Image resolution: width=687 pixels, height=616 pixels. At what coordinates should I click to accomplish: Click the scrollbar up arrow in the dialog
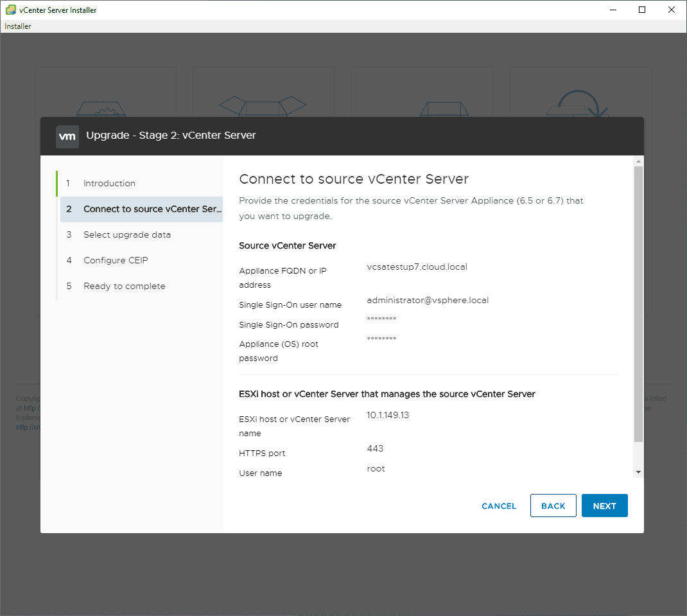638,161
